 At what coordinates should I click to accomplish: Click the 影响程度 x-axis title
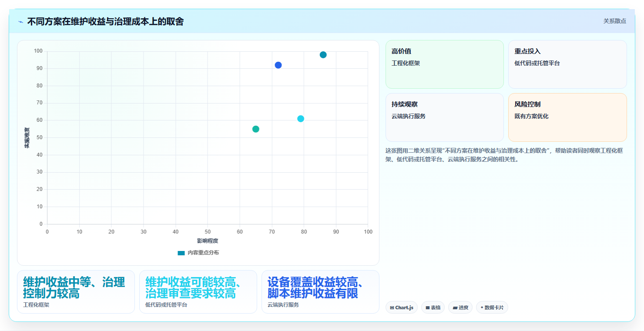(208, 241)
